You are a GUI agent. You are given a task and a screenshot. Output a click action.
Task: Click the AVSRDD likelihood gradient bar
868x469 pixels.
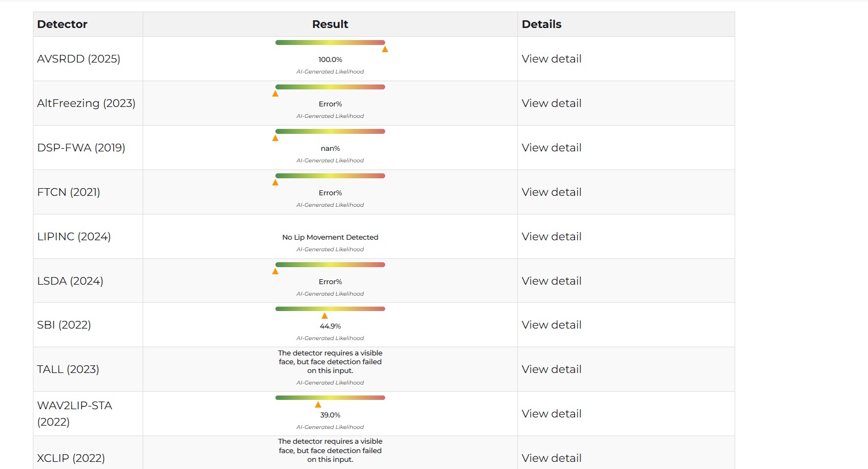tap(330, 42)
